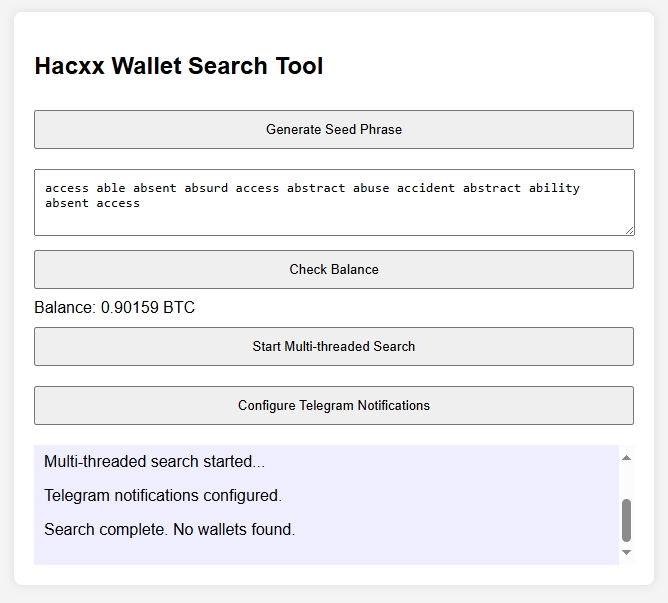The width and height of the screenshot is (668, 603).
Task: Click the 'Telegram notifications configured.' log entry
Action: pyautogui.click(x=163, y=496)
